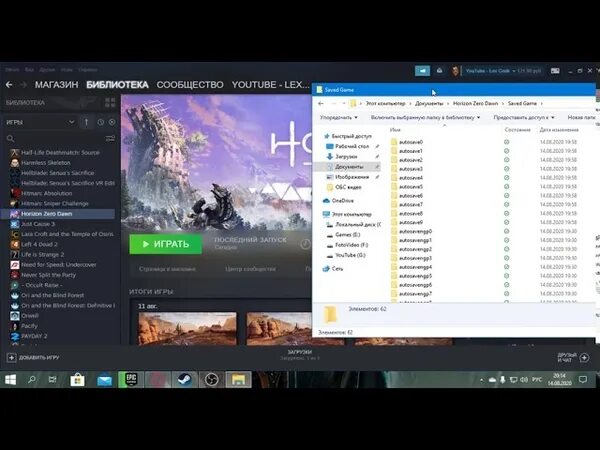
Task: Open the Windows Start menu
Action: point(10,380)
